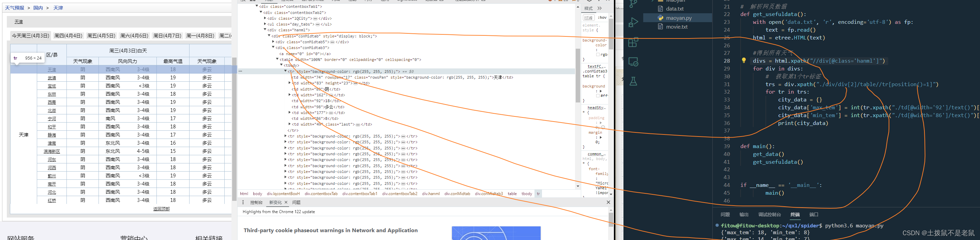Click the #ff background color swatch

[x=598, y=96]
